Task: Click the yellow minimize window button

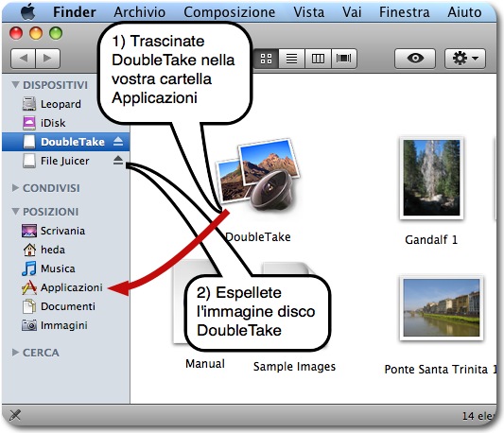Action: tap(36, 33)
